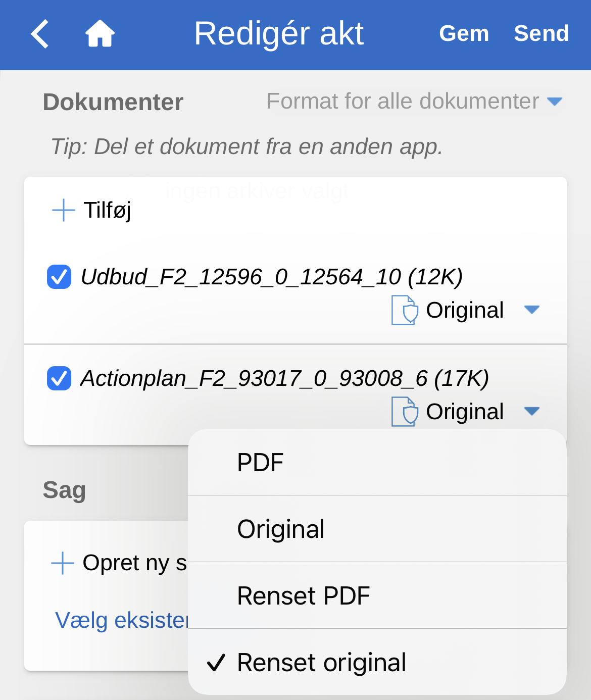
Task: Tap the plus icon beside Tilføj
Action: coord(64,210)
